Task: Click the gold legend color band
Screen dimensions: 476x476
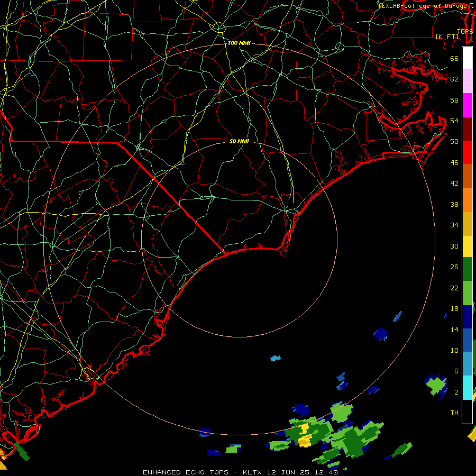Action: pos(467,224)
